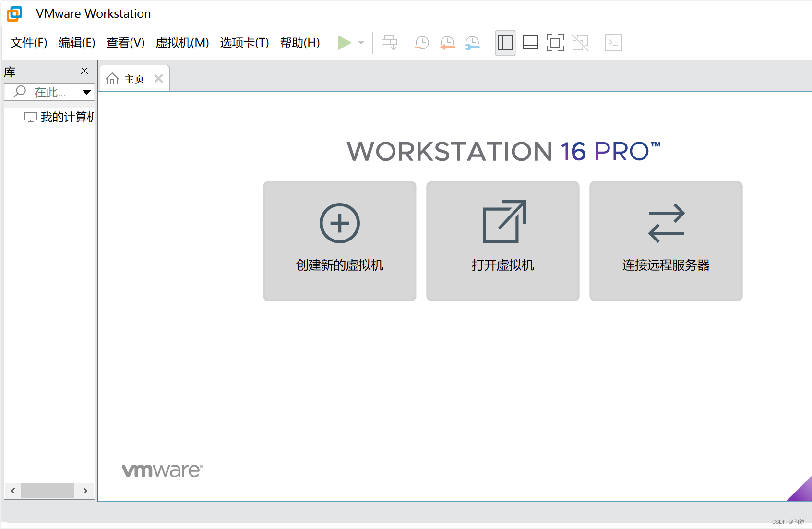812x529 pixels.
Task: Power on the virtual machine
Action: (345, 43)
